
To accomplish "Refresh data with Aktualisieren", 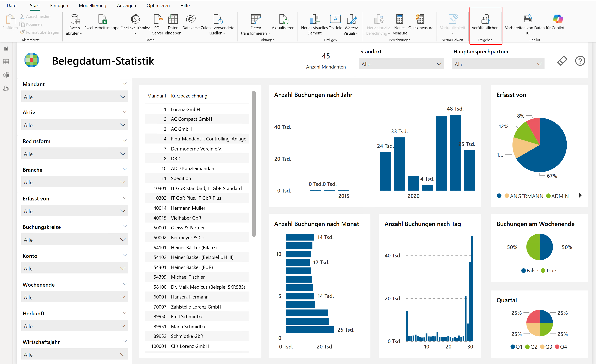I will coord(283,22).
